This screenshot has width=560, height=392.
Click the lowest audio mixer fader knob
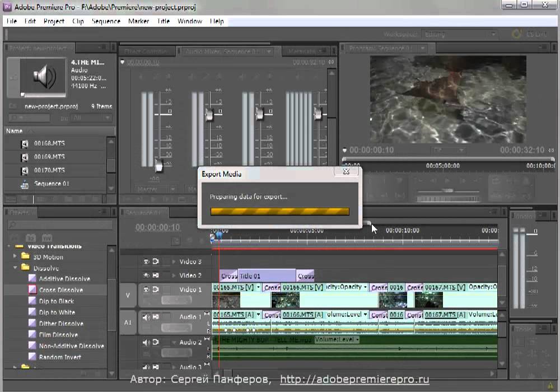158,166
